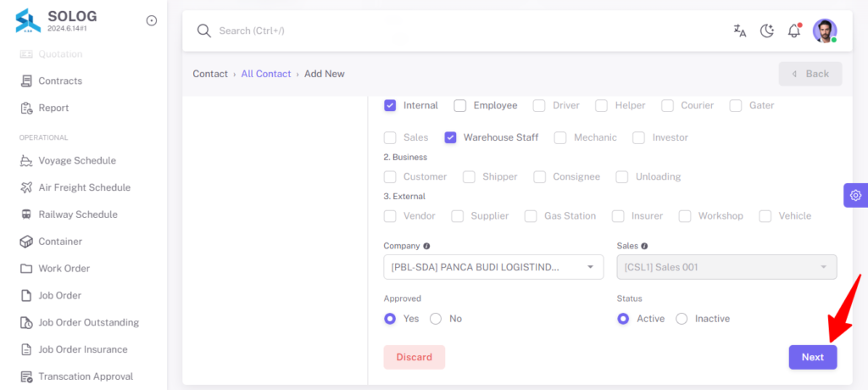868x390 pixels.
Task: Click the SOLOG logo
Action: point(28,20)
